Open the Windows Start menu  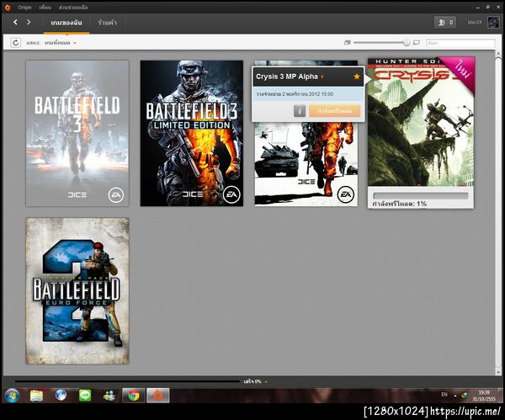pyautogui.click(x=13, y=396)
